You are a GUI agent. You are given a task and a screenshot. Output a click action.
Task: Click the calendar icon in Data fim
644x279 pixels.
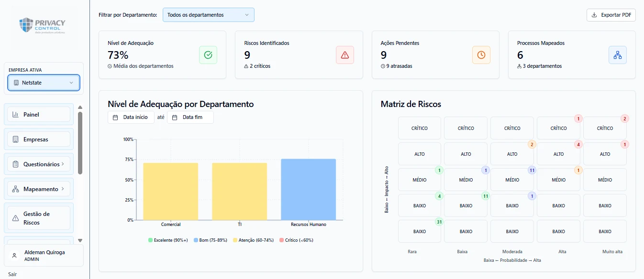click(x=175, y=118)
